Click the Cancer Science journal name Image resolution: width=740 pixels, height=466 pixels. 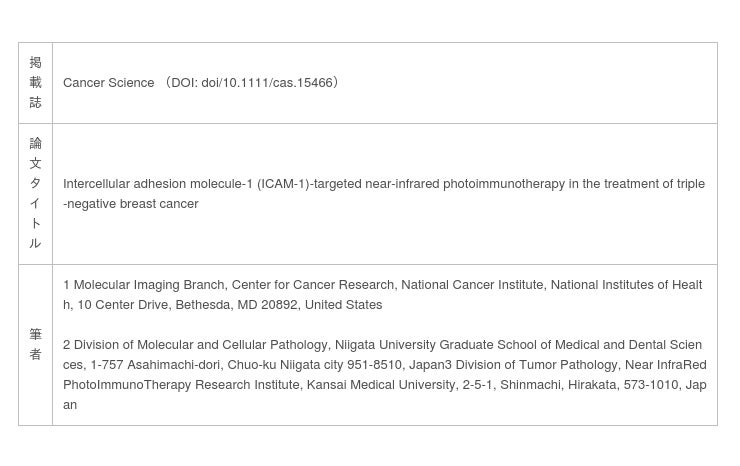pyautogui.click(x=108, y=83)
